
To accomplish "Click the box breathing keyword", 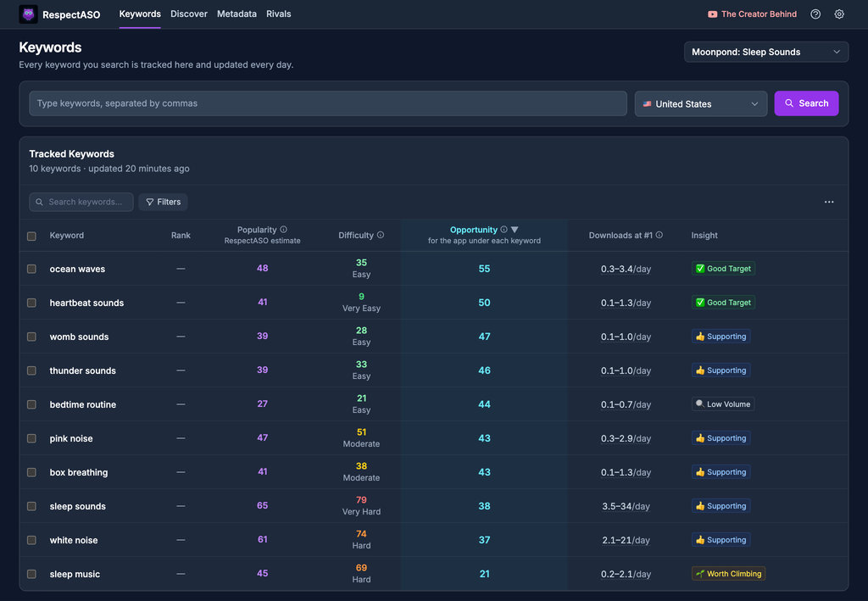I will (79, 473).
